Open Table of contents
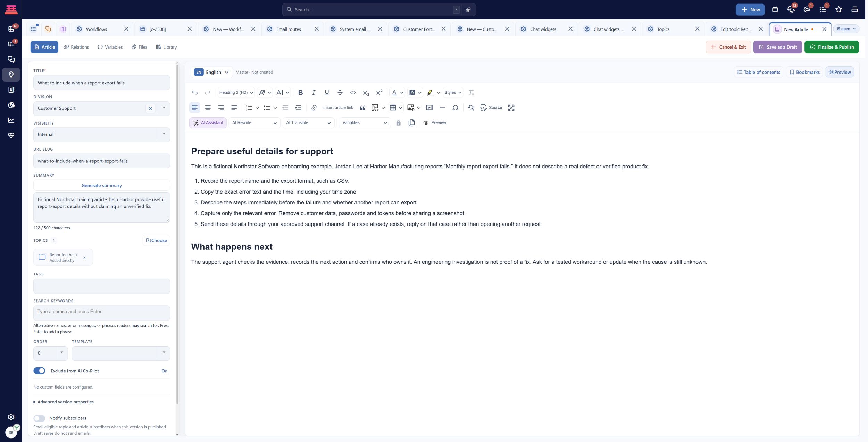 tap(759, 72)
